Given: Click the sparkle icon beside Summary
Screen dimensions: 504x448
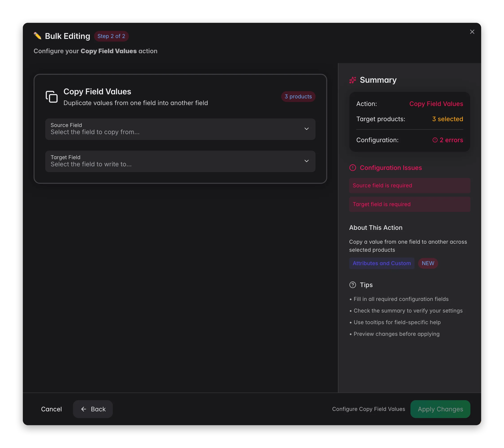Looking at the screenshot, I should (x=353, y=80).
